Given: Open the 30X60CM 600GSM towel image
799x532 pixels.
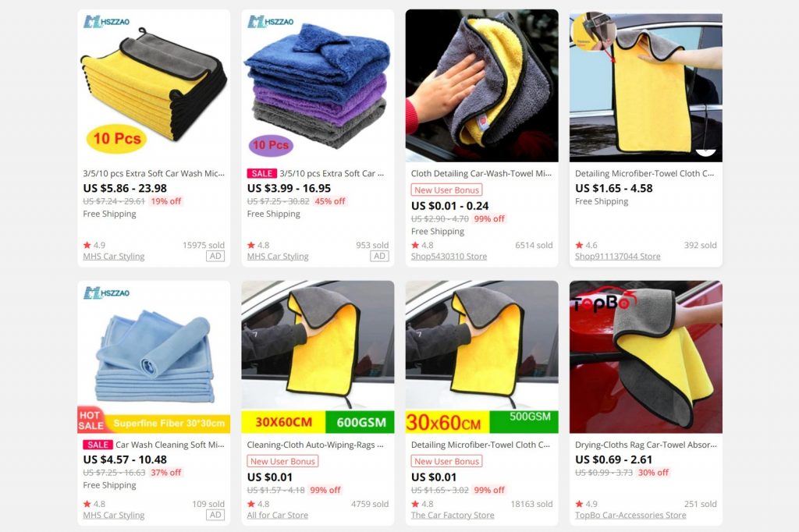Looking at the screenshot, I should tap(318, 356).
